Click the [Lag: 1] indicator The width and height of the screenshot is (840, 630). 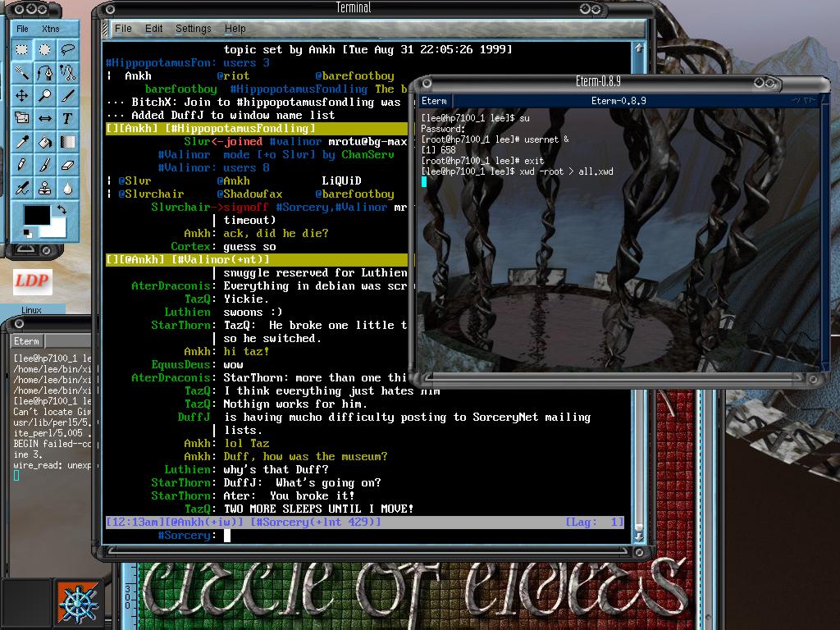tap(595, 522)
